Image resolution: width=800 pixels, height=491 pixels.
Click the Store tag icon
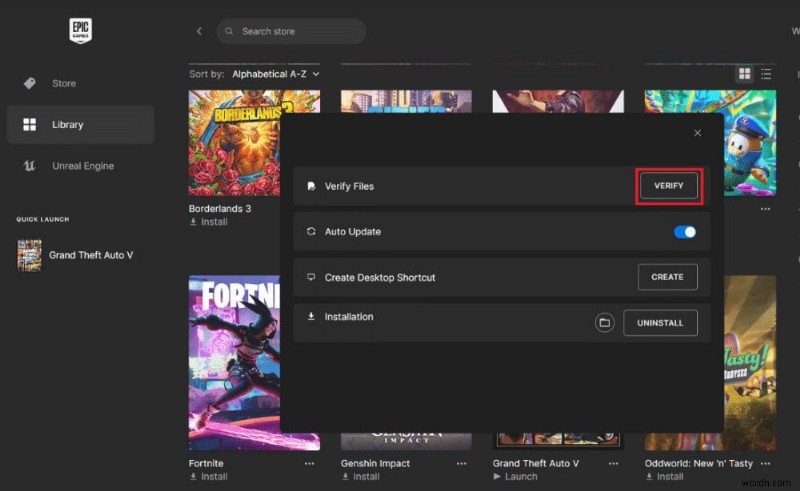tap(30, 83)
